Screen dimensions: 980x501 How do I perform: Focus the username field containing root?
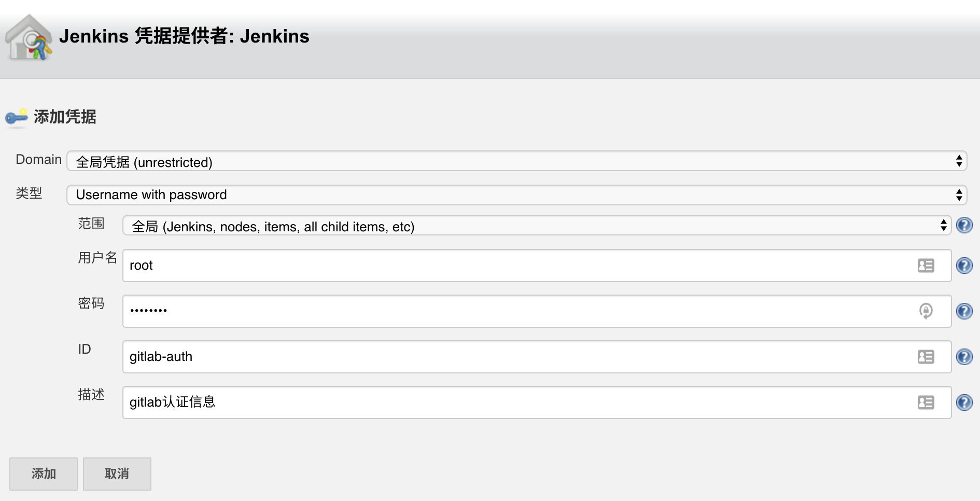pyautogui.click(x=537, y=266)
